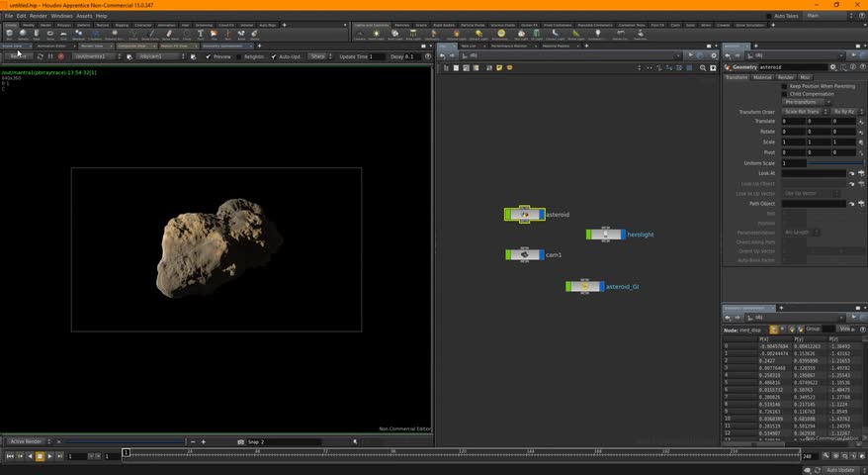
Task: Enable Keep Position When Parenting
Action: coord(785,86)
